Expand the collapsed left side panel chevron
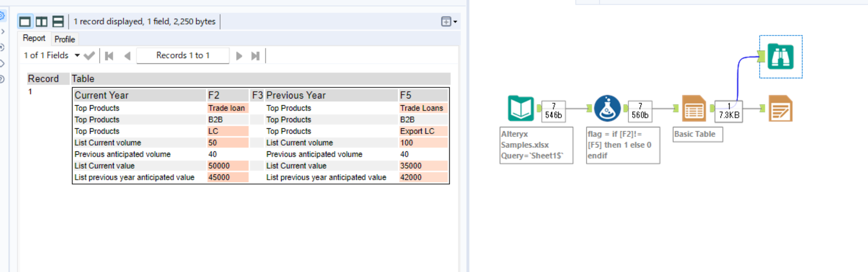868x272 pixels. click(x=3, y=32)
